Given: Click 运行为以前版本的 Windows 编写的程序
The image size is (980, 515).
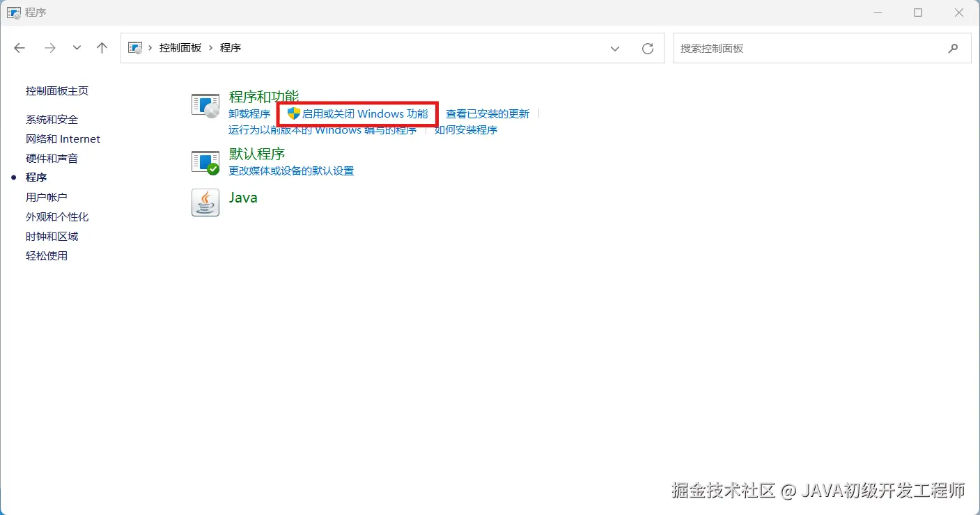Looking at the screenshot, I should pyautogui.click(x=322, y=130).
